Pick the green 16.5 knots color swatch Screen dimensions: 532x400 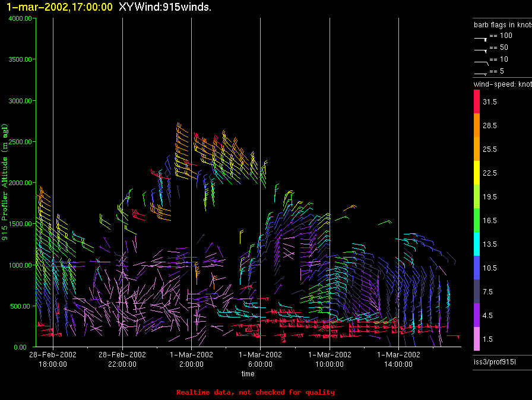[x=477, y=220]
